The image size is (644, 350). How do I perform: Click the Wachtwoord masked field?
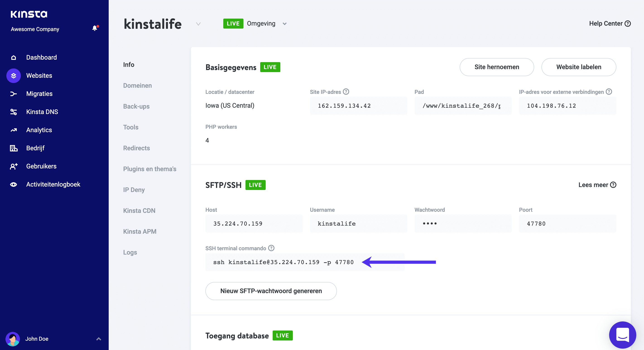click(463, 224)
